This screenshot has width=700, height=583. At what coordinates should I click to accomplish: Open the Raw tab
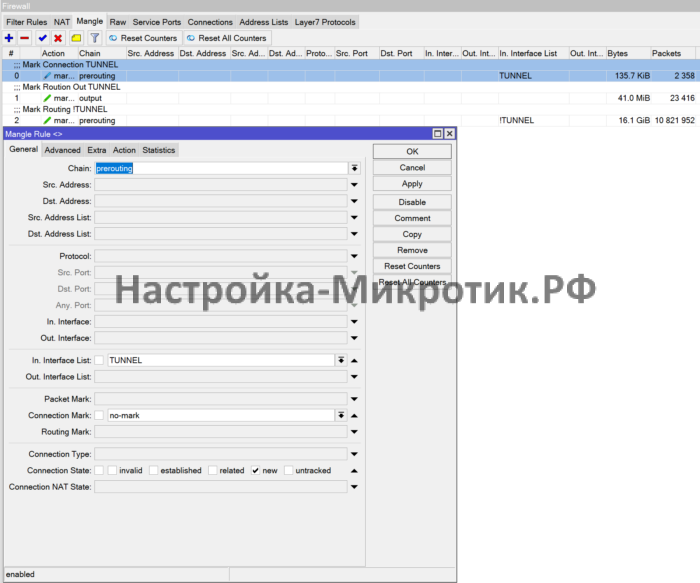tap(118, 22)
